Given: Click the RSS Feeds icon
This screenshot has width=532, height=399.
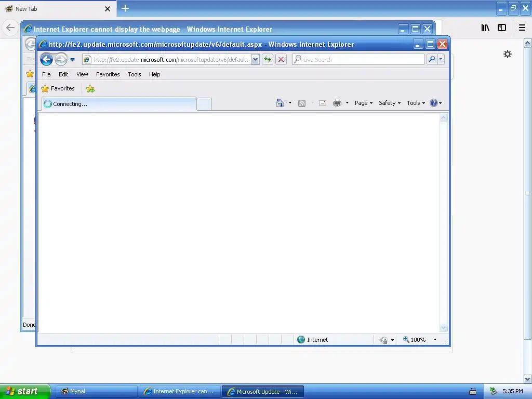Looking at the screenshot, I should coord(302,103).
